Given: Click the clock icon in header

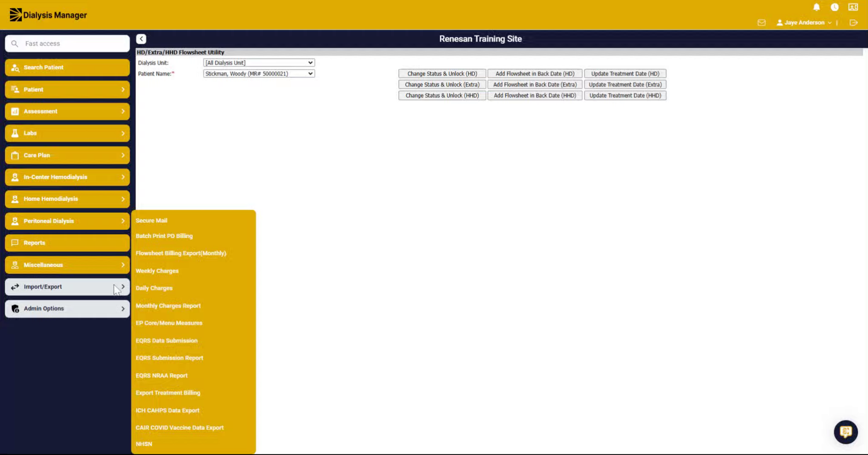Looking at the screenshot, I should [835, 7].
